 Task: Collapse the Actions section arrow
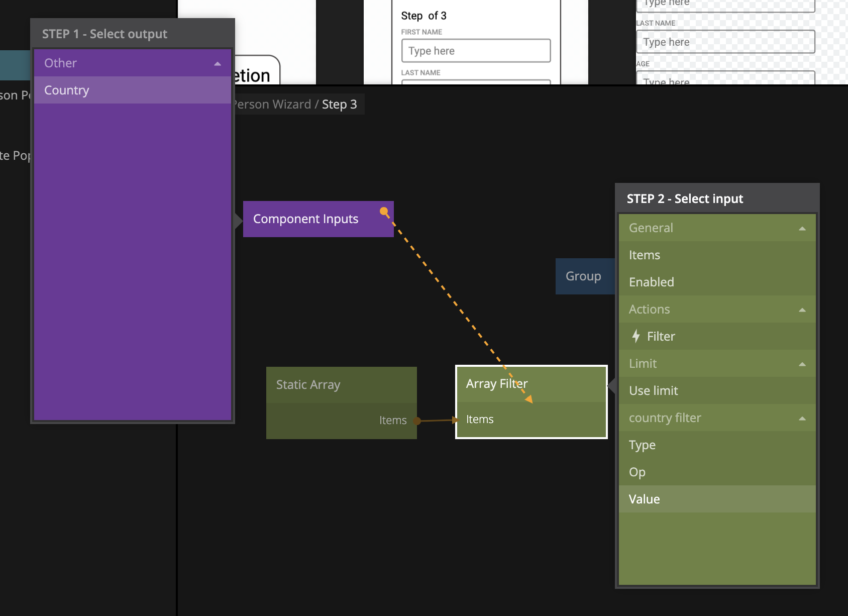802,310
